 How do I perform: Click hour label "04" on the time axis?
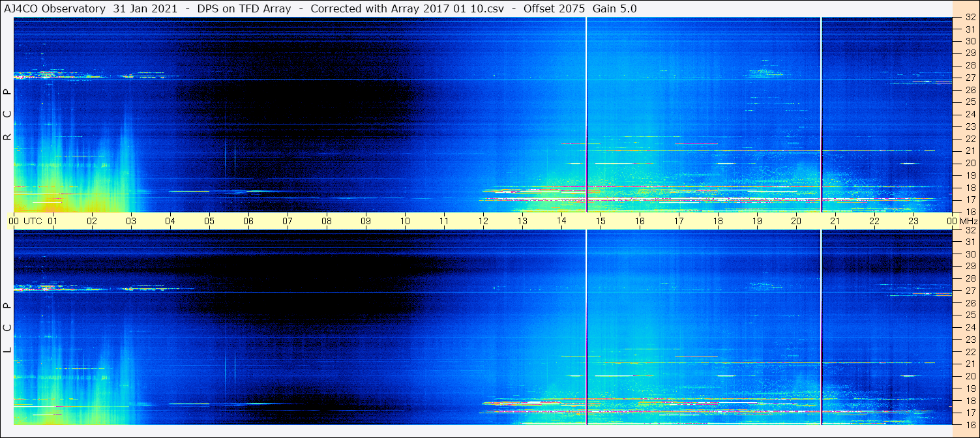(170, 221)
